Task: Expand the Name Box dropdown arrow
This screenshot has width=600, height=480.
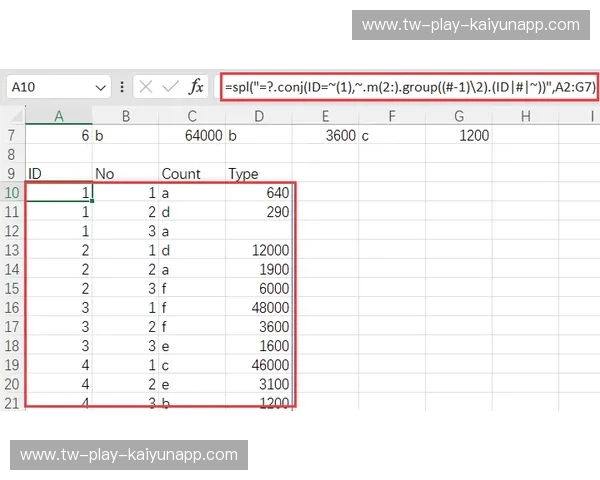Action: [x=99, y=87]
